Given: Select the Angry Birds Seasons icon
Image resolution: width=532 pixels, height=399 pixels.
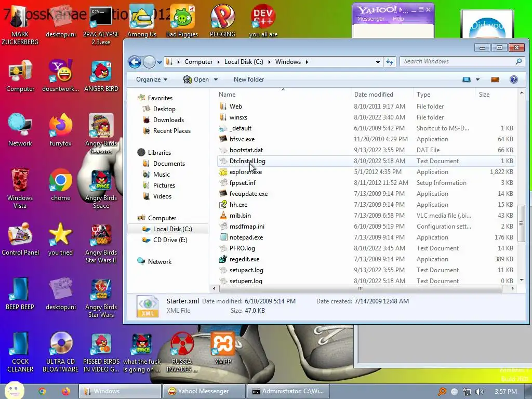Looking at the screenshot, I should point(101,134).
